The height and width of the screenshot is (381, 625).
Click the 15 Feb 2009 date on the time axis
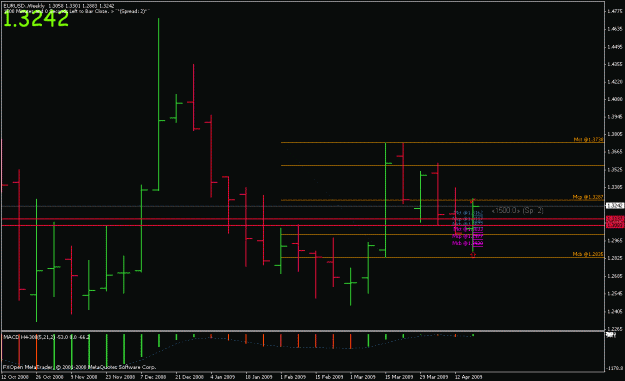click(329, 377)
